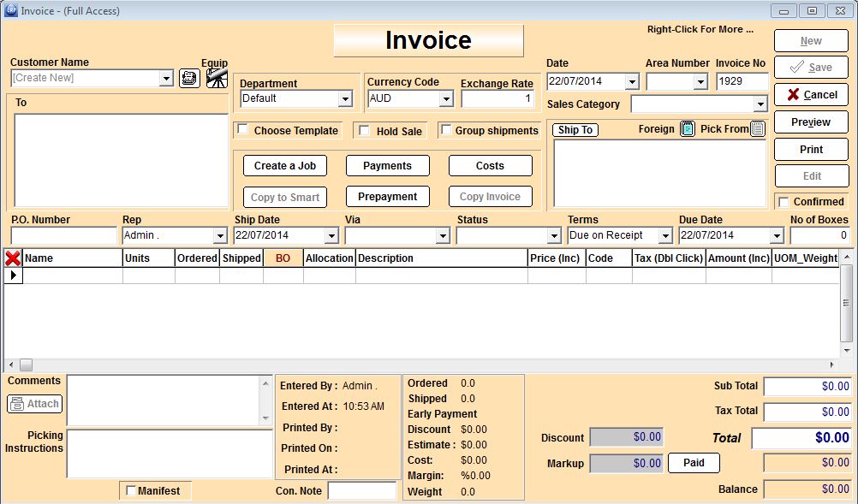Image resolution: width=858 pixels, height=504 pixels.
Task: Click the Foreign address icon
Action: [688, 129]
